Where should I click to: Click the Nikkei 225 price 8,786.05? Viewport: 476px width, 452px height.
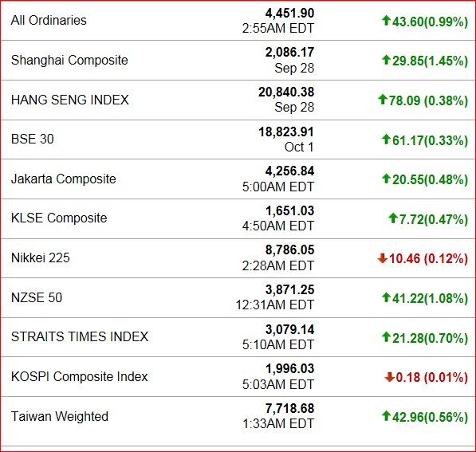point(289,250)
